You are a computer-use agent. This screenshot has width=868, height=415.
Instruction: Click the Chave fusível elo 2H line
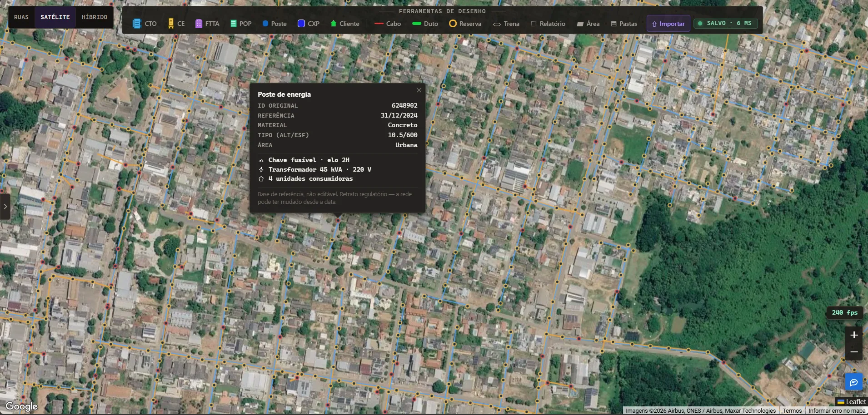click(x=309, y=160)
